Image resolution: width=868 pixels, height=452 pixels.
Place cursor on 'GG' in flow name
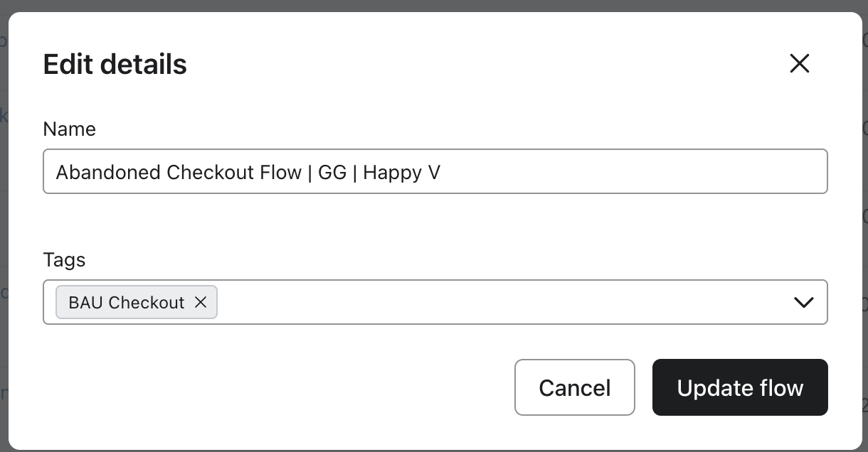pos(332,172)
